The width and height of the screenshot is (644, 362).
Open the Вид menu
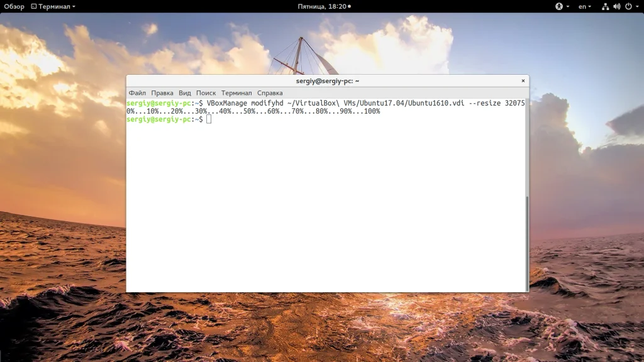(x=184, y=93)
